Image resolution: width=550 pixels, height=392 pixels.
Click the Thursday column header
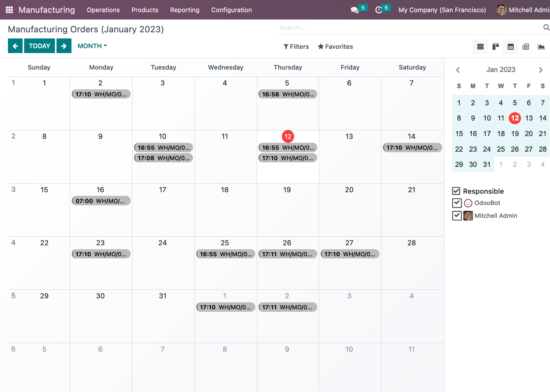tap(288, 67)
